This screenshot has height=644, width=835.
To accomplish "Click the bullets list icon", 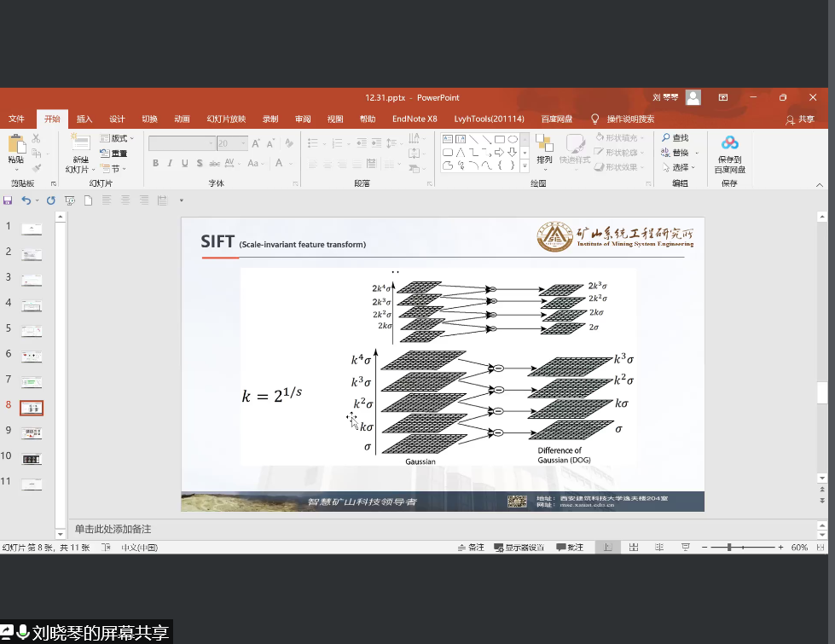I will coord(313,142).
